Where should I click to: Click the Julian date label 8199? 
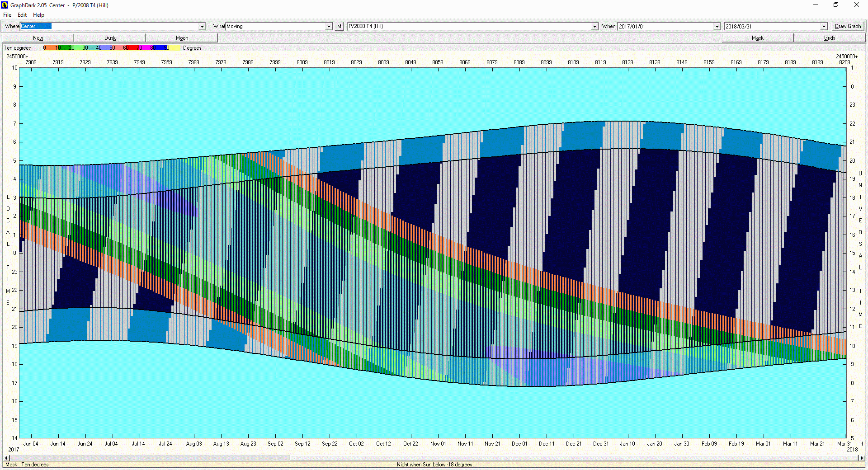click(x=817, y=62)
